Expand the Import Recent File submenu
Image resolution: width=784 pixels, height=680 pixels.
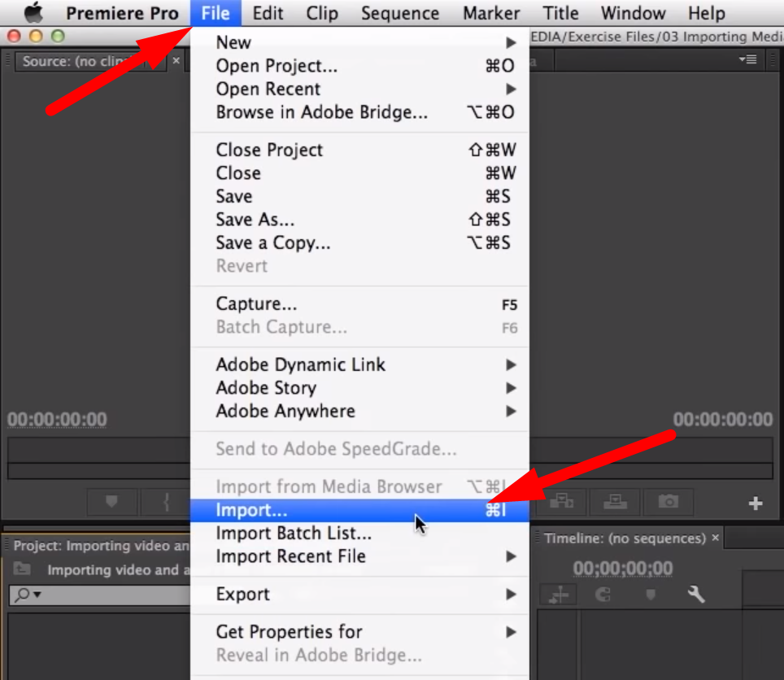click(x=291, y=556)
